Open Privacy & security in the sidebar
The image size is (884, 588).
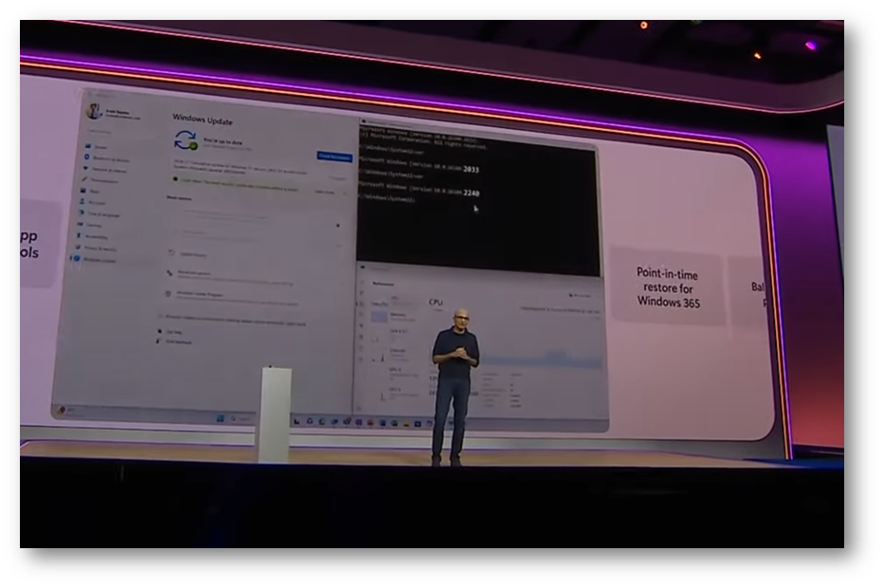click(97, 248)
